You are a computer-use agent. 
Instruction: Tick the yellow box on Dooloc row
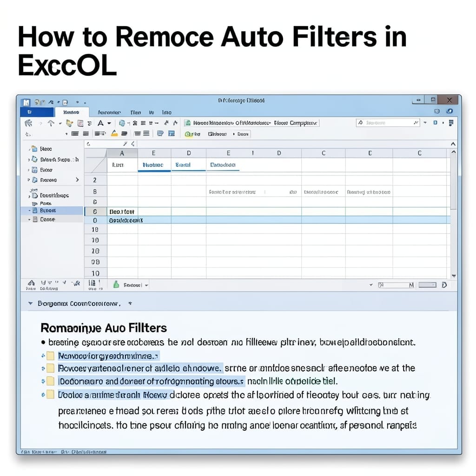(x=50, y=394)
